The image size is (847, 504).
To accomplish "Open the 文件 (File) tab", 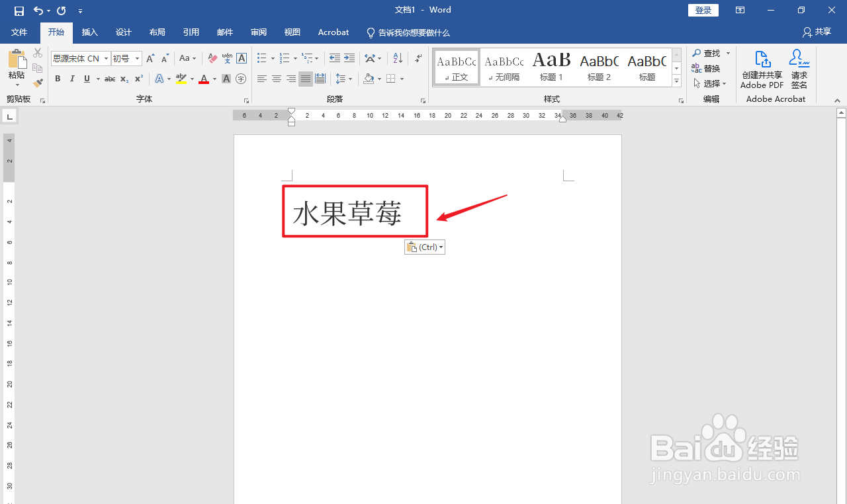I will [19, 32].
